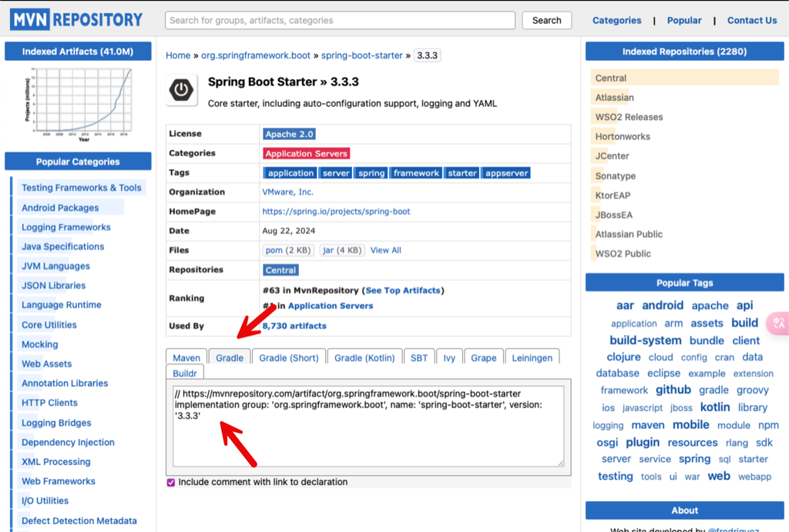Screen dimensions: 789x532
Task: Open the 8,730 artifacts link
Action: tap(294, 326)
